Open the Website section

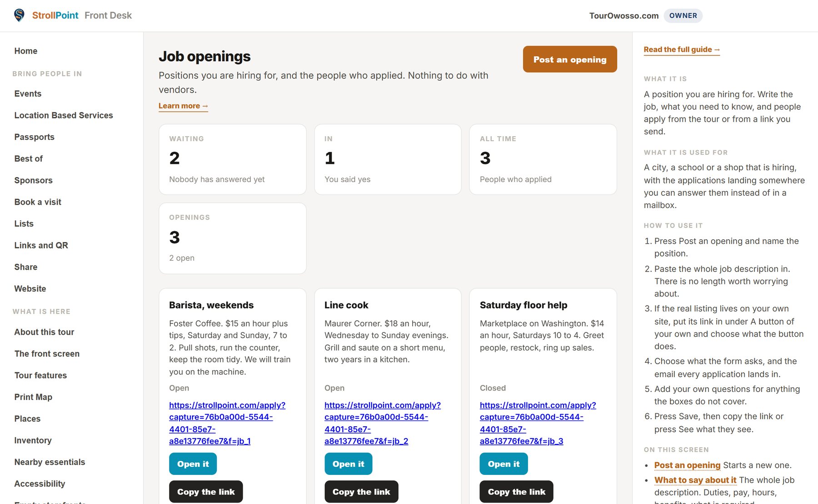point(30,289)
